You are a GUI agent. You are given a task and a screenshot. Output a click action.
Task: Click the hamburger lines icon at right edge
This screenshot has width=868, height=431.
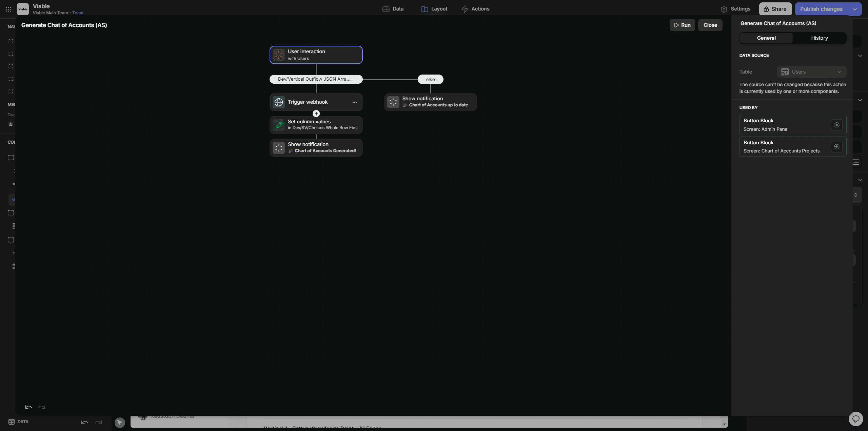click(x=856, y=162)
